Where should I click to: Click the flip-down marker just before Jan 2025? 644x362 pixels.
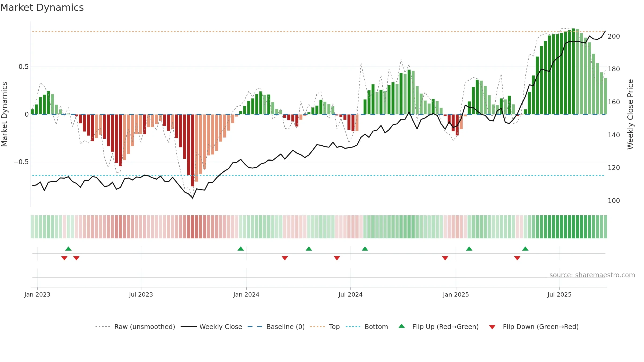click(445, 258)
